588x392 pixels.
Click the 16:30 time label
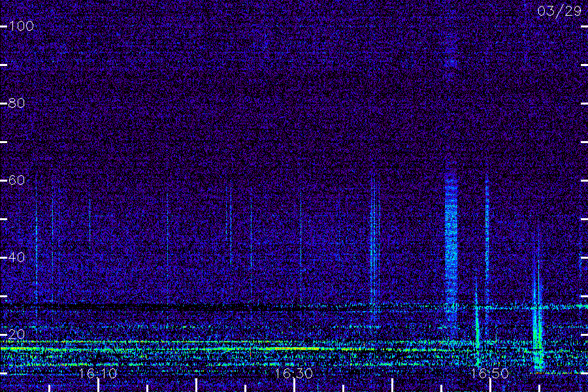click(294, 373)
